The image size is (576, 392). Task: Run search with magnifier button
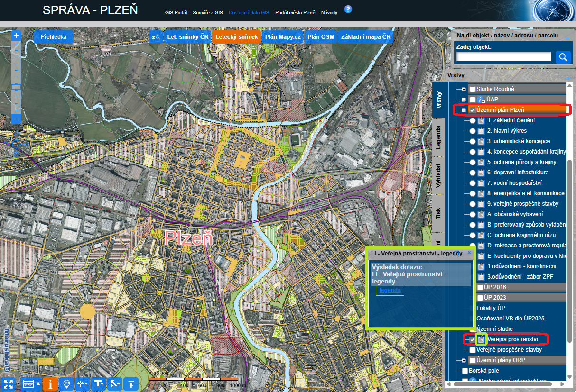click(x=563, y=57)
